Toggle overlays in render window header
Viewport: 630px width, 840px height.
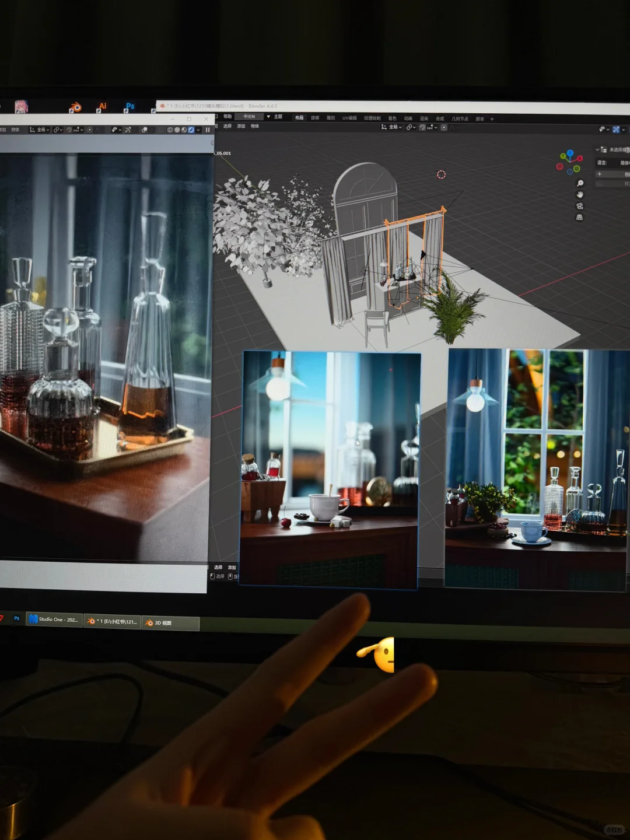pyautogui.click(x=144, y=129)
